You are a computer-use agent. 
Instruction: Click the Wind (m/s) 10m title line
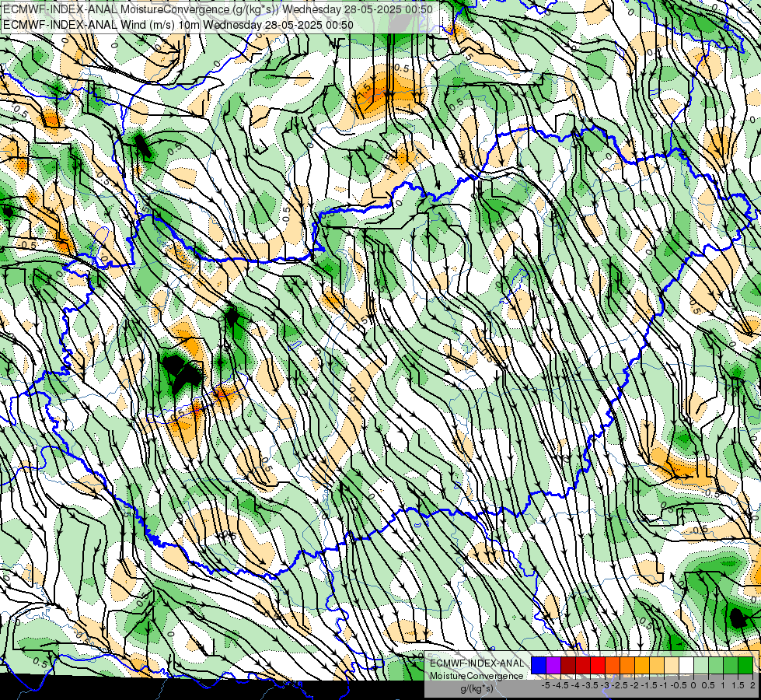178,24
